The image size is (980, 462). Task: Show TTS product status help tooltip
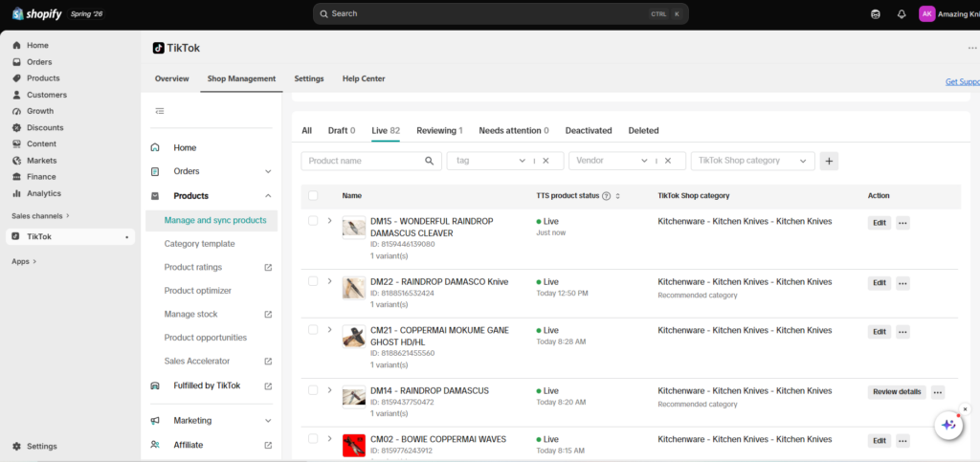pos(606,196)
